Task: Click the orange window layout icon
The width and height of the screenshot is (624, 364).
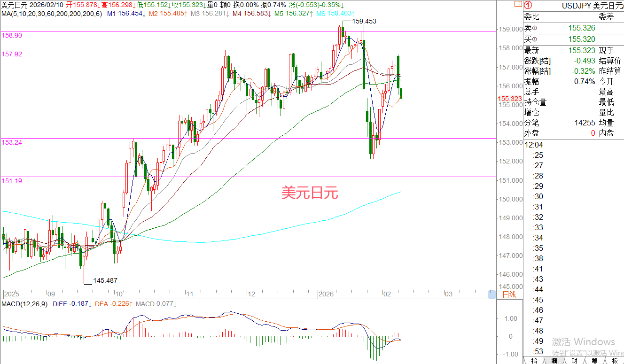Action: 518,3
